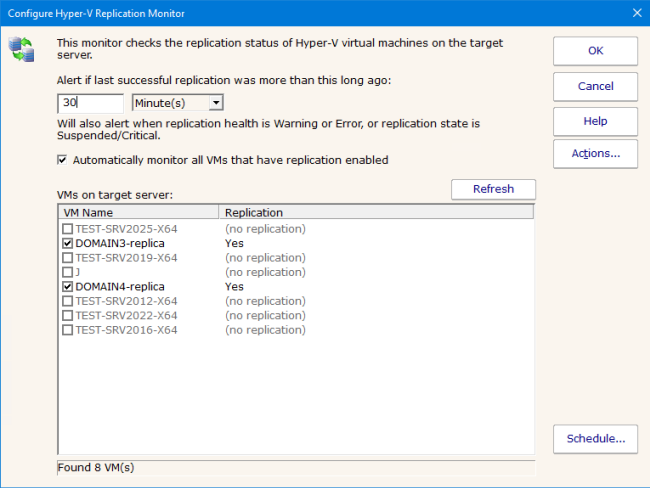The image size is (650, 488).
Task: Check the box next to VM J
Action: tap(67, 272)
